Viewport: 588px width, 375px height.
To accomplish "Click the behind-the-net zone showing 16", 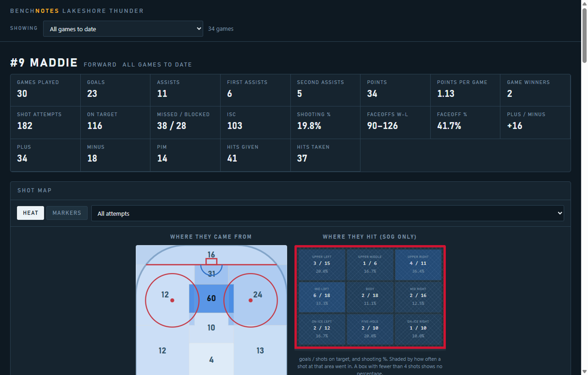I will 211,255.
